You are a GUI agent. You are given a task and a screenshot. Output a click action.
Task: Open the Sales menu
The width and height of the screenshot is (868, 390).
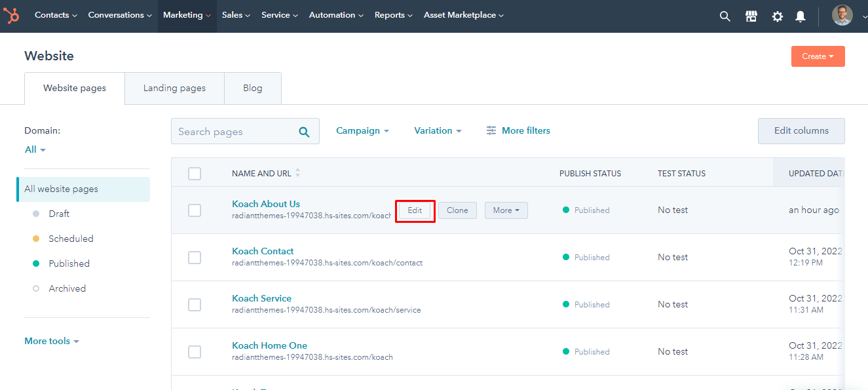(x=236, y=15)
